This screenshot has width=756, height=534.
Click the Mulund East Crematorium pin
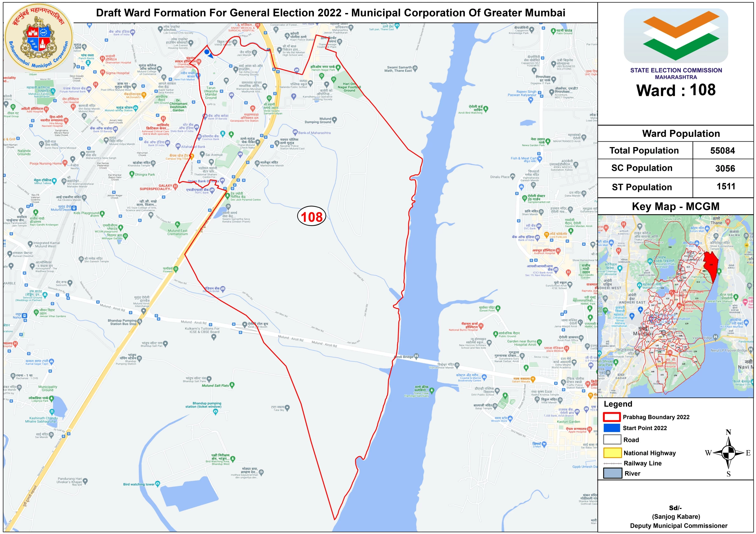pyautogui.click(x=177, y=224)
